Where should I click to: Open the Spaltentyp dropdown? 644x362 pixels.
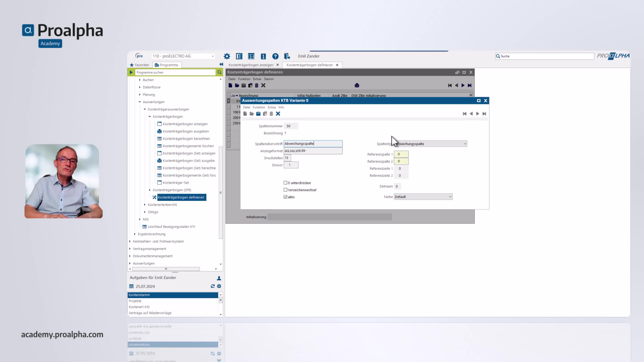pos(465,144)
